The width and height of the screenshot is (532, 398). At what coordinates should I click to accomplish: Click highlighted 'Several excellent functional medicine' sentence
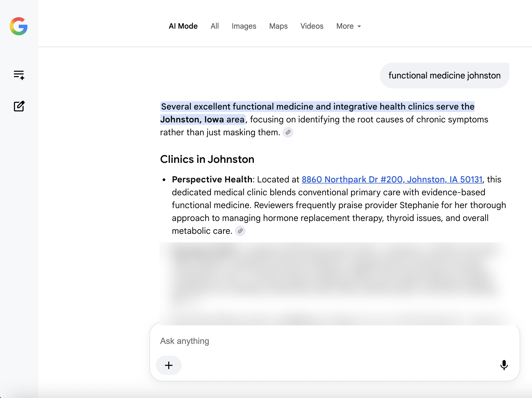click(x=317, y=107)
